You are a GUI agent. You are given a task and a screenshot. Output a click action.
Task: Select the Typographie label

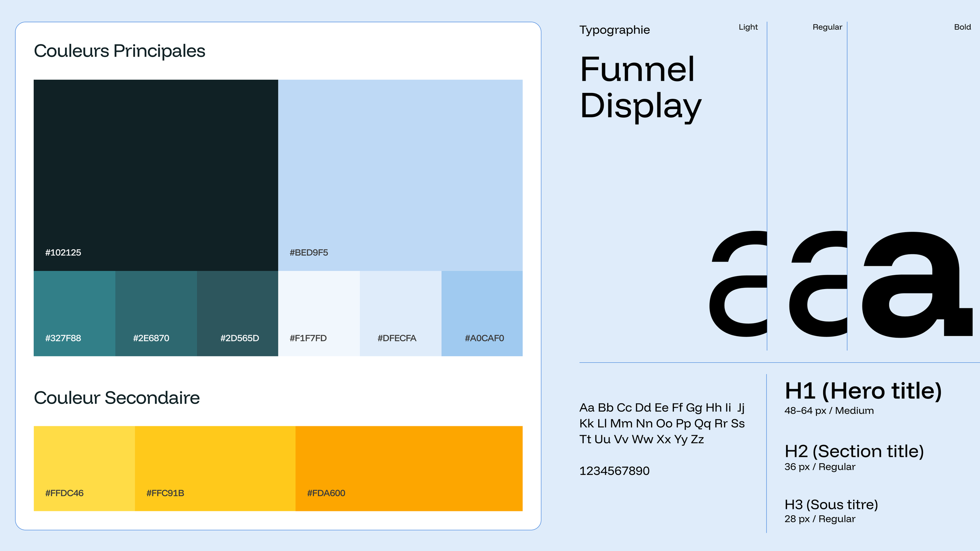(614, 30)
